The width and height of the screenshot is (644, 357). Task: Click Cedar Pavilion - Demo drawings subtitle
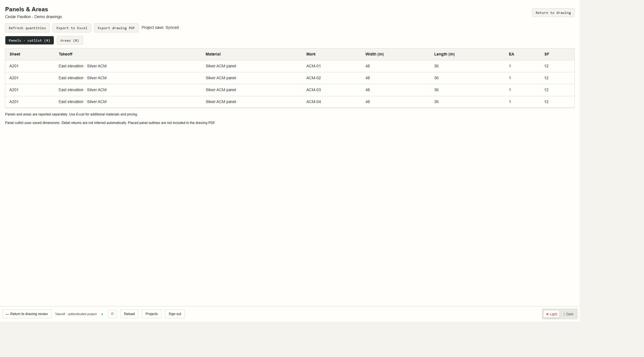[x=33, y=17]
